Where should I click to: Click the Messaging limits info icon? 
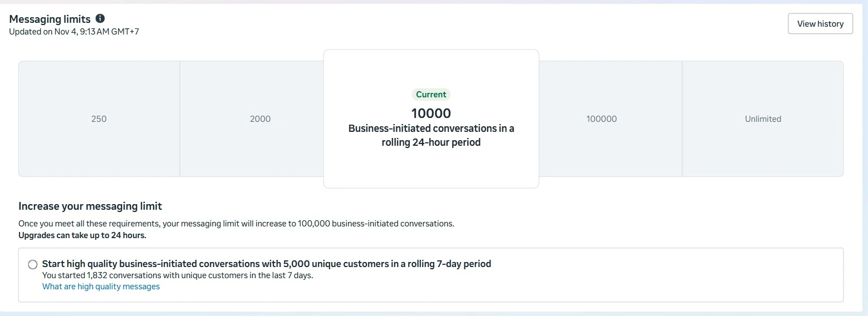coord(100,19)
